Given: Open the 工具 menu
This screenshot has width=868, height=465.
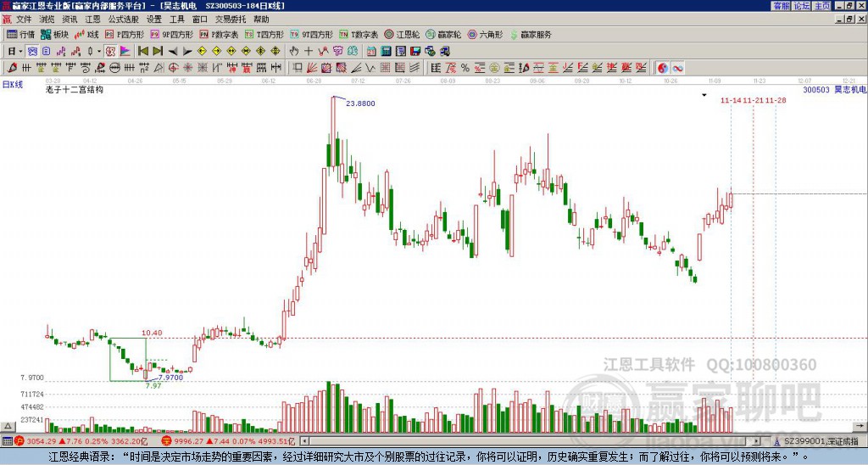Looking at the screenshot, I should [177, 20].
